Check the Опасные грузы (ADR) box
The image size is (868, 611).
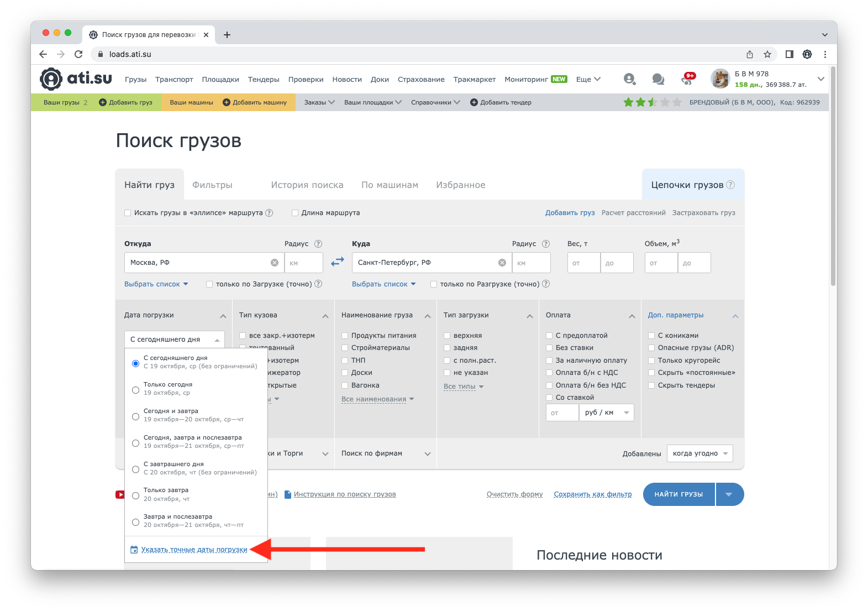651,348
